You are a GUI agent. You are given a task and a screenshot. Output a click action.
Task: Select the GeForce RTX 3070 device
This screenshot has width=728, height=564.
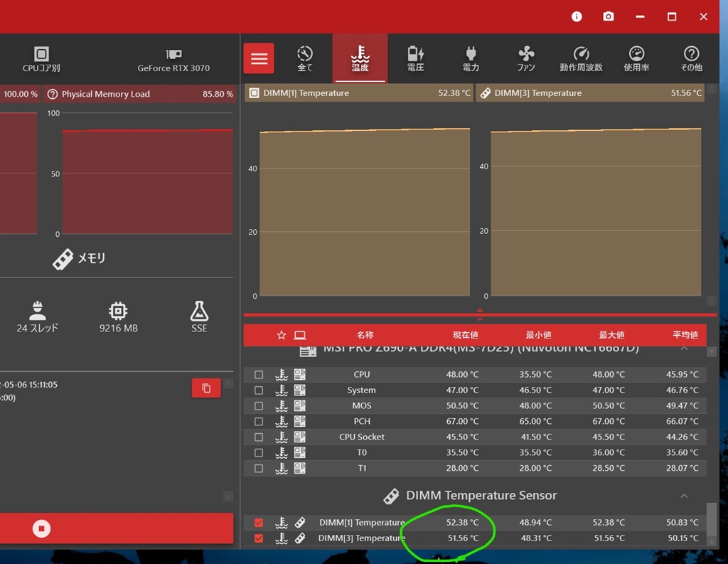point(173,60)
